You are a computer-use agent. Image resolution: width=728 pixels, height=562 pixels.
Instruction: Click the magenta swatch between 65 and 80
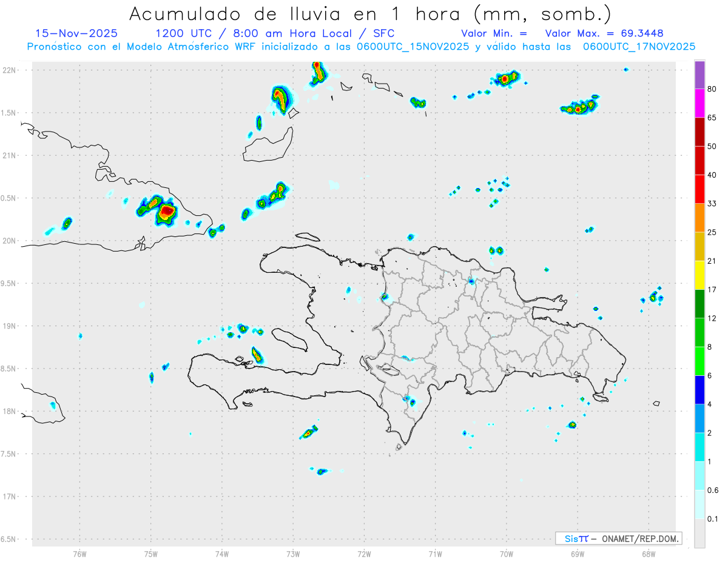tap(699, 104)
